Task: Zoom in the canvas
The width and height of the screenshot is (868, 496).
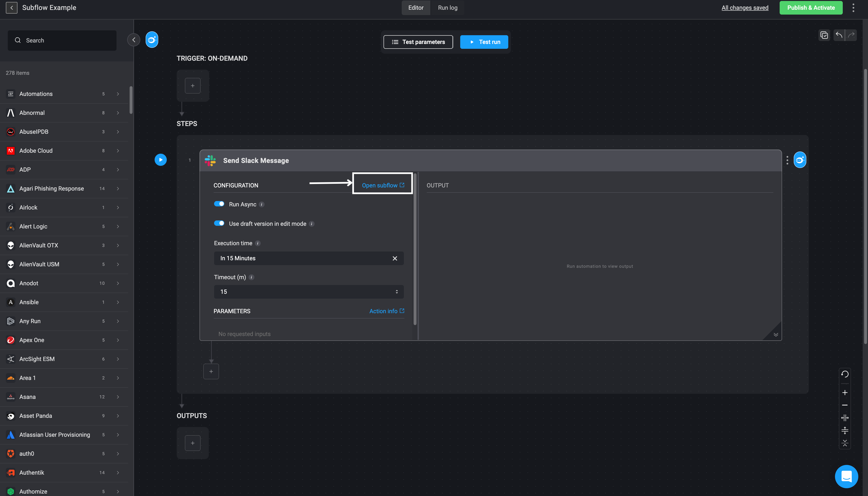Action: click(x=844, y=392)
